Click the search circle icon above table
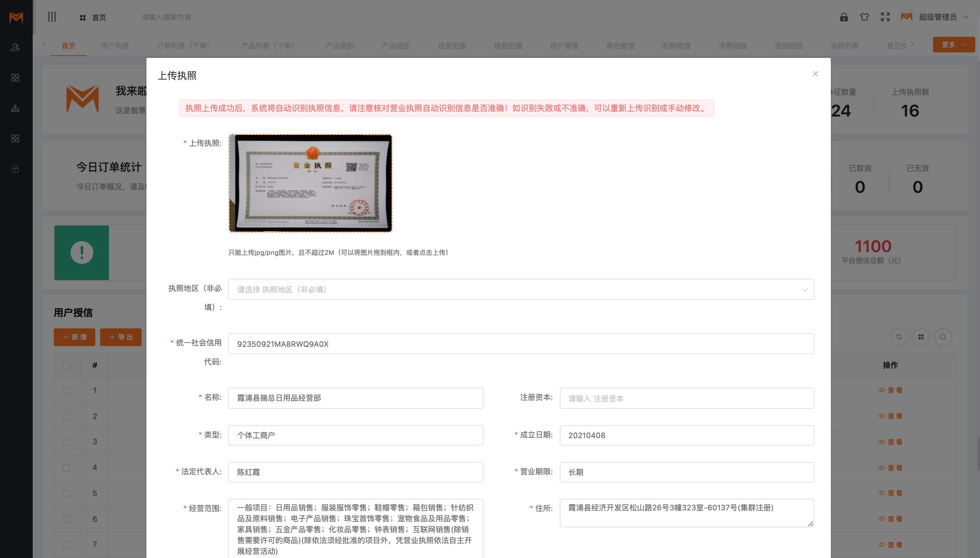980x558 pixels. coord(943,337)
